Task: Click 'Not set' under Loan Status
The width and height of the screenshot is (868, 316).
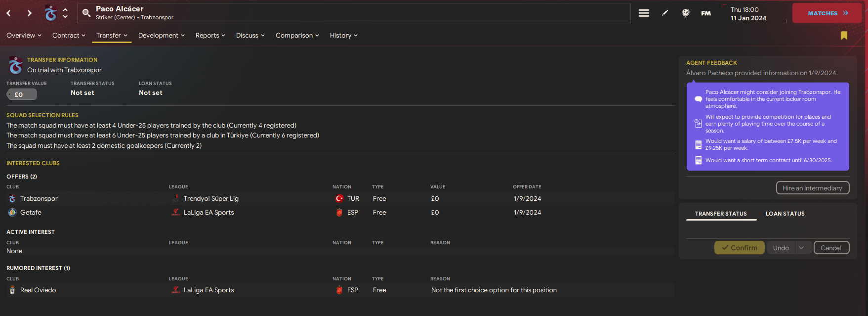Action: [150, 93]
